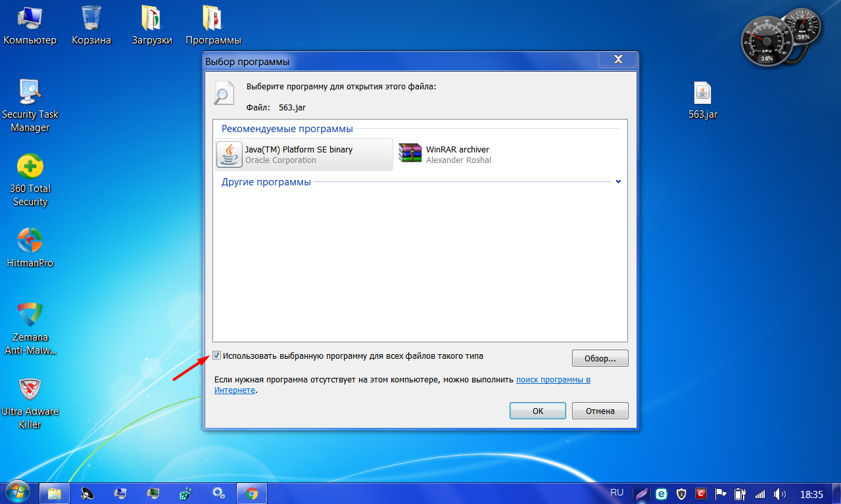Click the satellite dish taskbar icon
The height and width of the screenshot is (504, 841).
87,493
